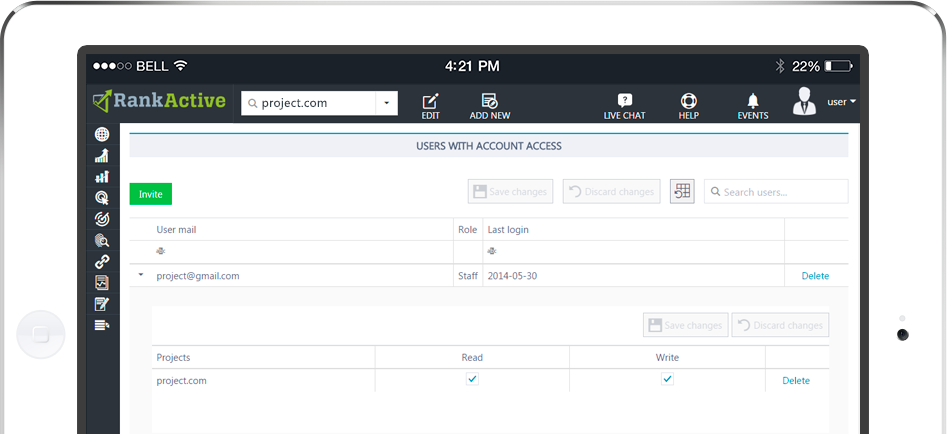Click the Write column header
The width and height of the screenshot is (947, 434).
tap(667, 357)
